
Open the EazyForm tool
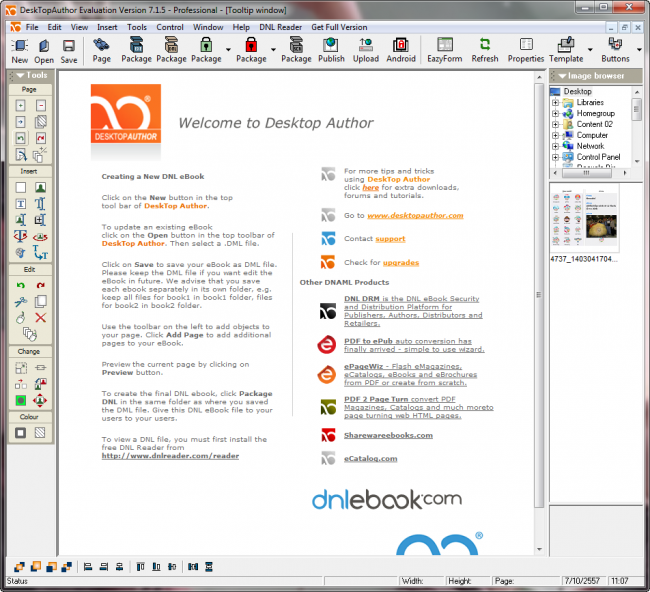[x=444, y=50]
